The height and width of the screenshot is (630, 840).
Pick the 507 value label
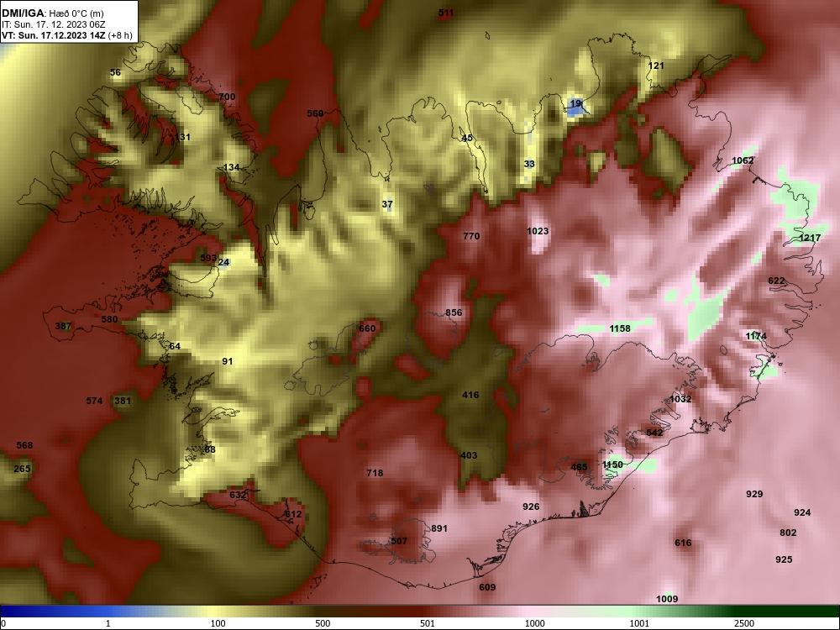click(399, 541)
